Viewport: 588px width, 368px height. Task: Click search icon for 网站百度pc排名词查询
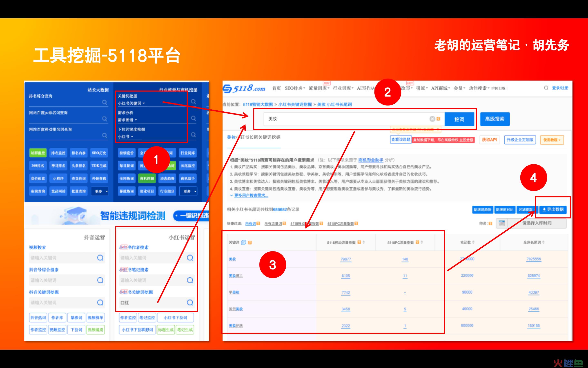(x=105, y=119)
